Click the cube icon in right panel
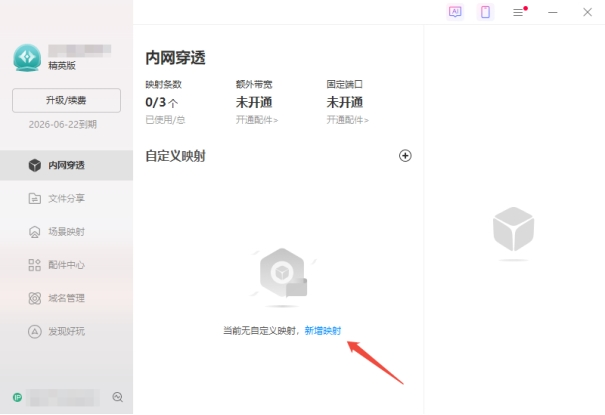 click(513, 230)
